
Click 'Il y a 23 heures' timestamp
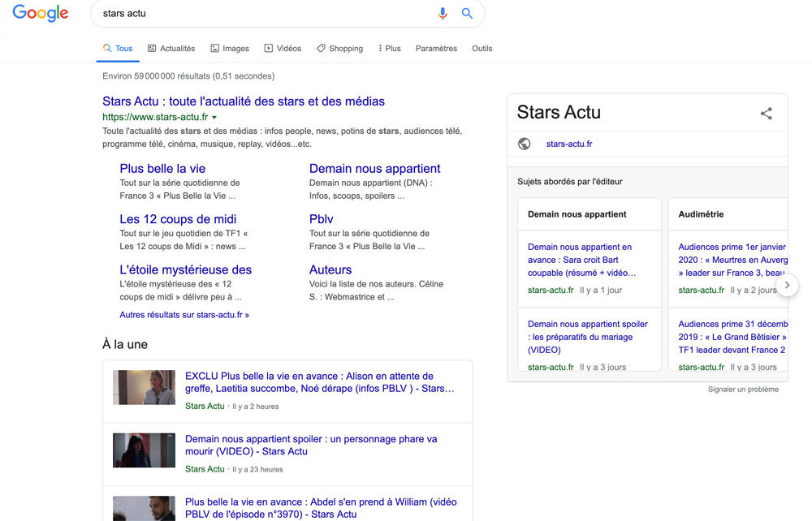click(x=257, y=470)
